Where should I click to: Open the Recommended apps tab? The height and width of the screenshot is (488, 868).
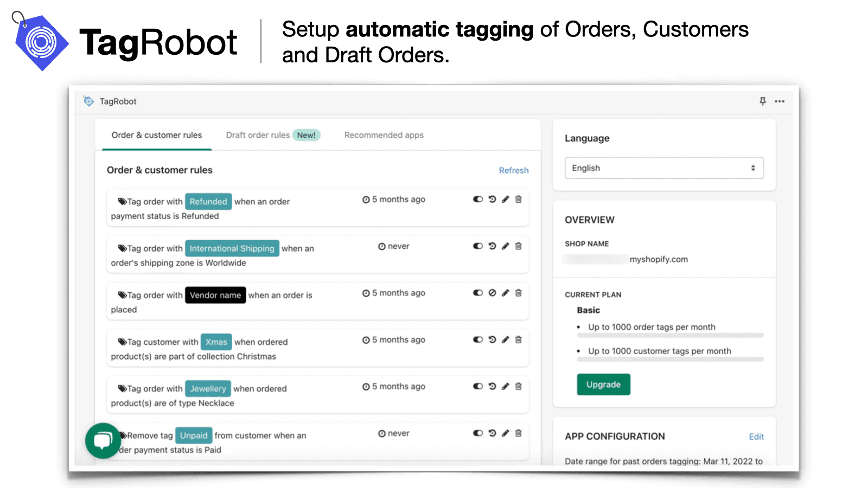384,135
